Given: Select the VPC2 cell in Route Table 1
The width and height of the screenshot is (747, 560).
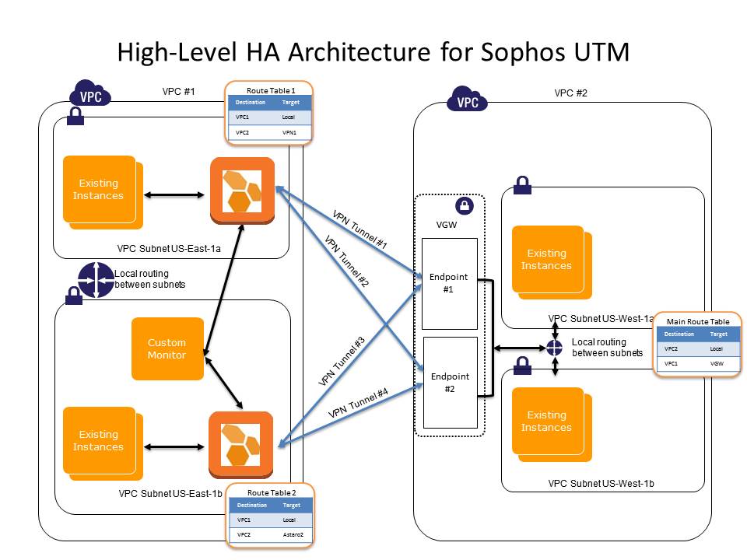Looking at the screenshot, I should [x=243, y=133].
